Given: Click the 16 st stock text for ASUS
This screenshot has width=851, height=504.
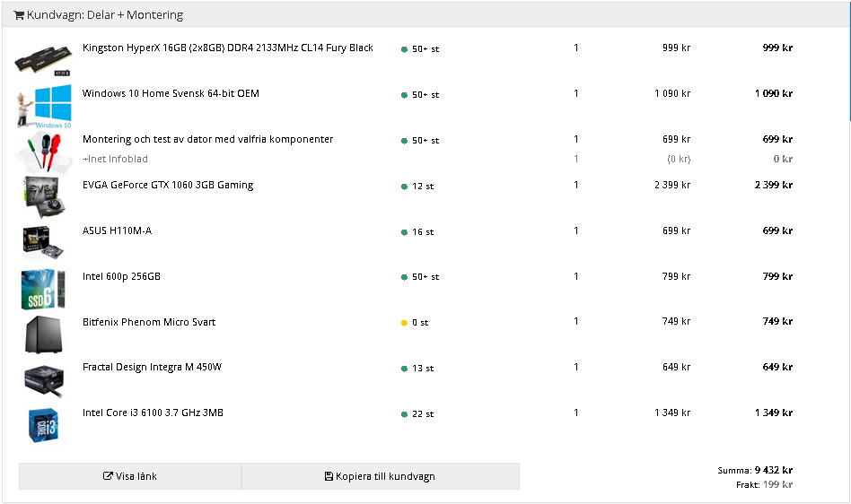Looking at the screenshot, I should coord(423,232).
